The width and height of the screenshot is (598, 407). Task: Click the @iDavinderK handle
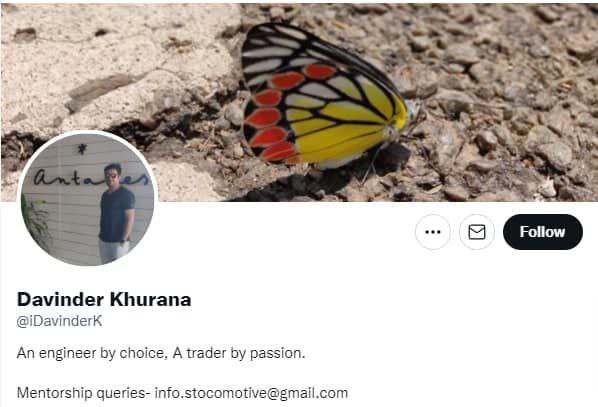point(59,321)
